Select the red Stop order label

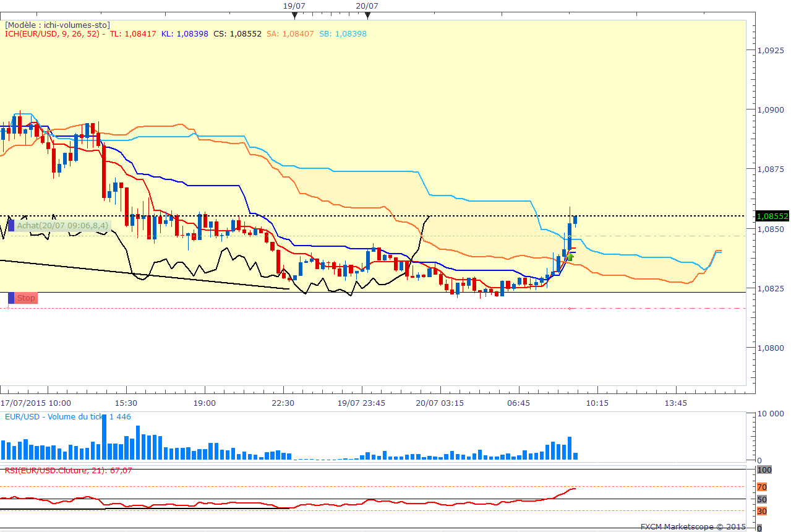pyautogui.click(x=26, y=298)
